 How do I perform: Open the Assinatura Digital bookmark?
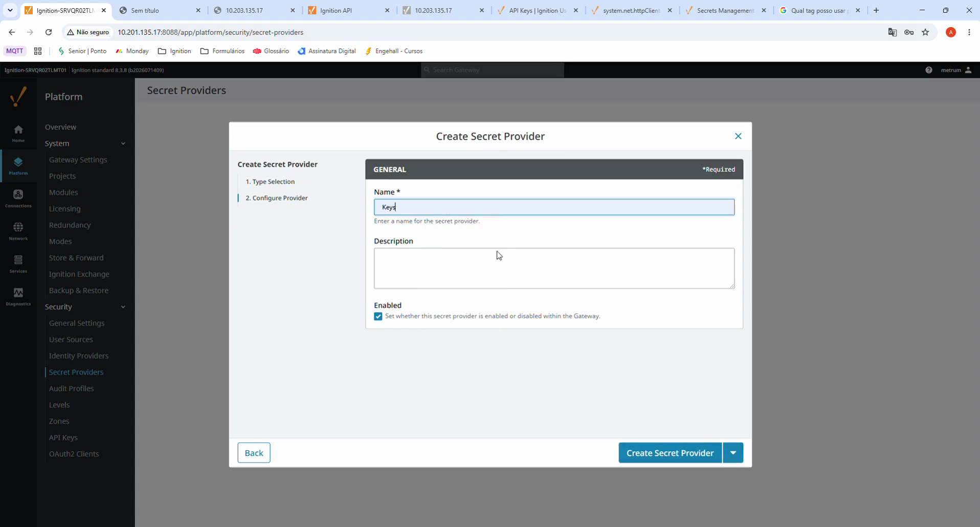pos(327,51)
